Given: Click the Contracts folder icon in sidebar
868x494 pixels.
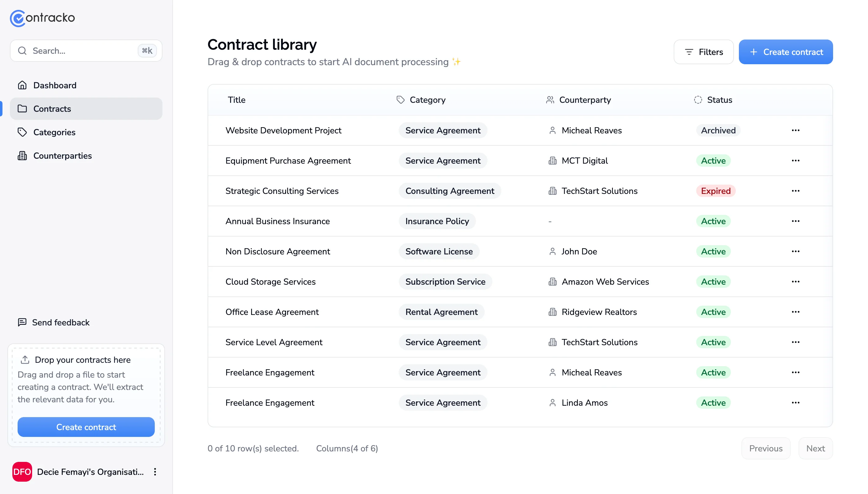Looking at the screenshot, I should coord(23,109).
